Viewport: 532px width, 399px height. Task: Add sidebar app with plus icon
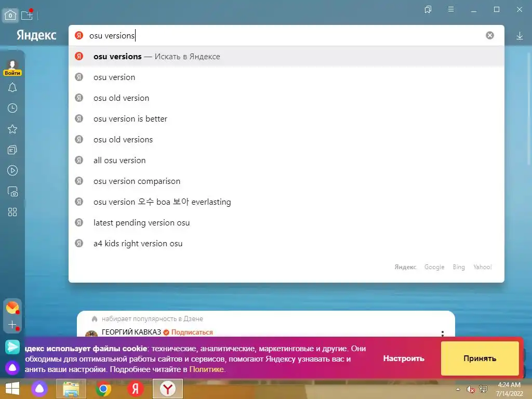click(12, 325)
